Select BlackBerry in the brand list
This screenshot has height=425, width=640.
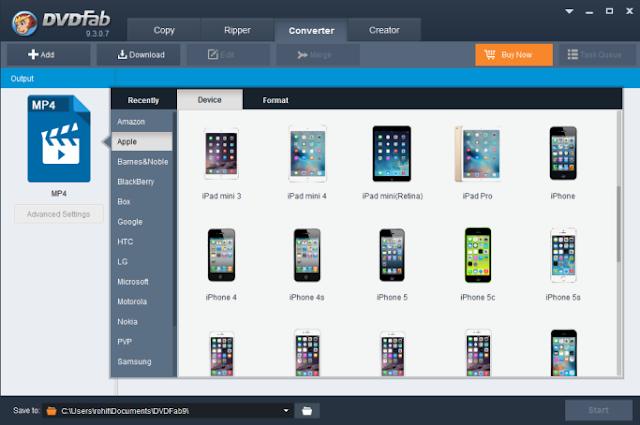[142, 182]
